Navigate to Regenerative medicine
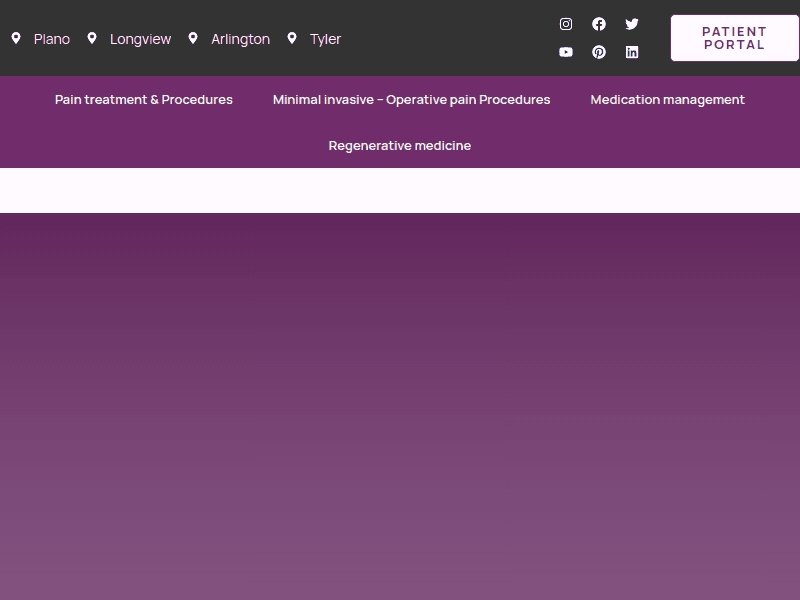The image size is (800, 600). (x=399, y=146)
